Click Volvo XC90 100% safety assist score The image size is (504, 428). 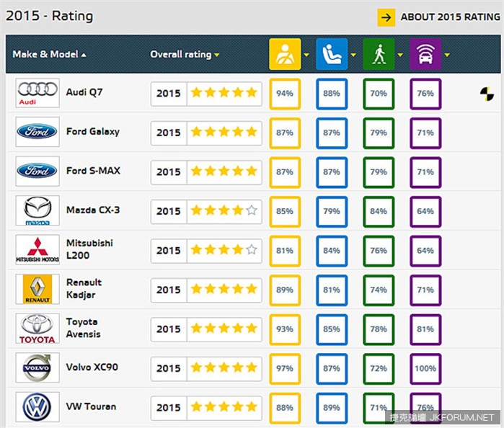coord(425,368)
